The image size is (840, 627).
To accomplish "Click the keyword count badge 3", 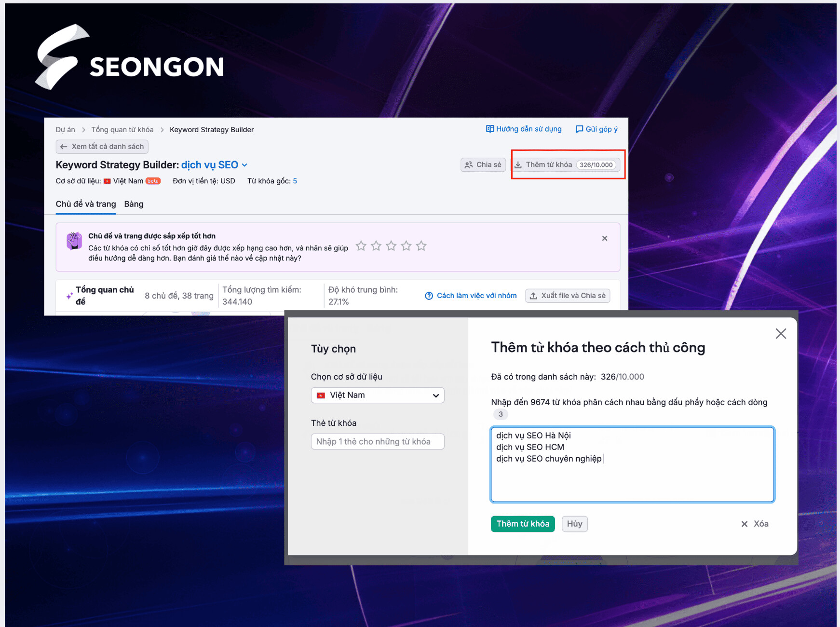I will pyautogui.click(x=501, y=414).
